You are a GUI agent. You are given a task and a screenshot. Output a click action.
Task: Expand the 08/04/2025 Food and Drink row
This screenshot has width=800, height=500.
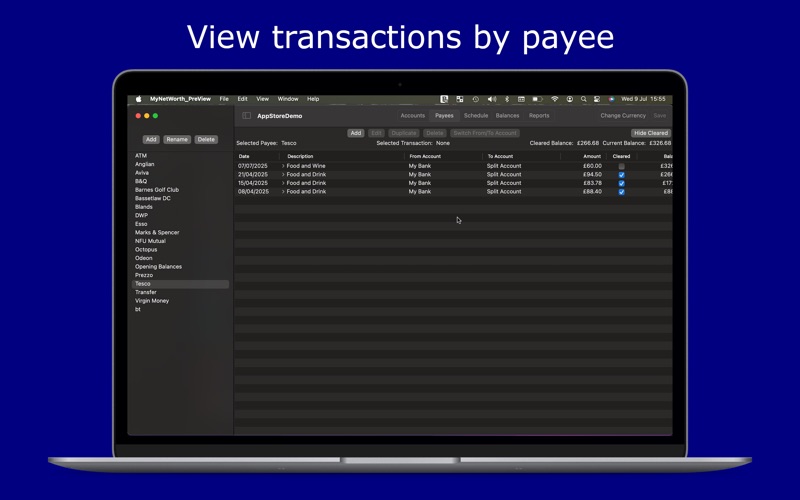[x=283, y=191]
